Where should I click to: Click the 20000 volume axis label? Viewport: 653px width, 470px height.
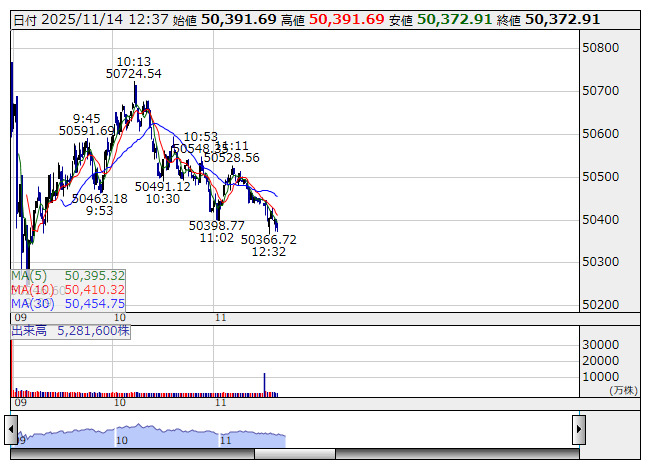coord(601,361)
